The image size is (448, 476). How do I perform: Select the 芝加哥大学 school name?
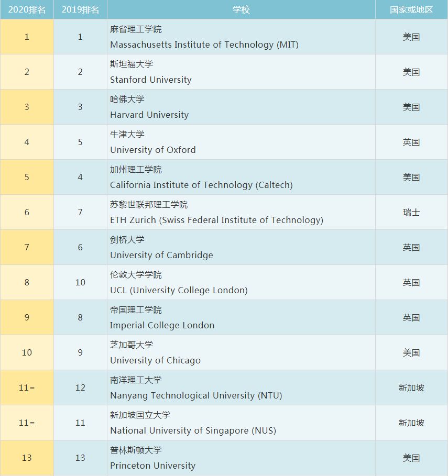click(x=132, y=345)
